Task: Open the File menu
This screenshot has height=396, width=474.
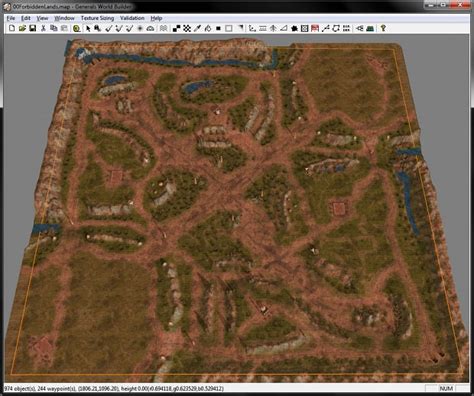Action: click(x=11, y=18)
